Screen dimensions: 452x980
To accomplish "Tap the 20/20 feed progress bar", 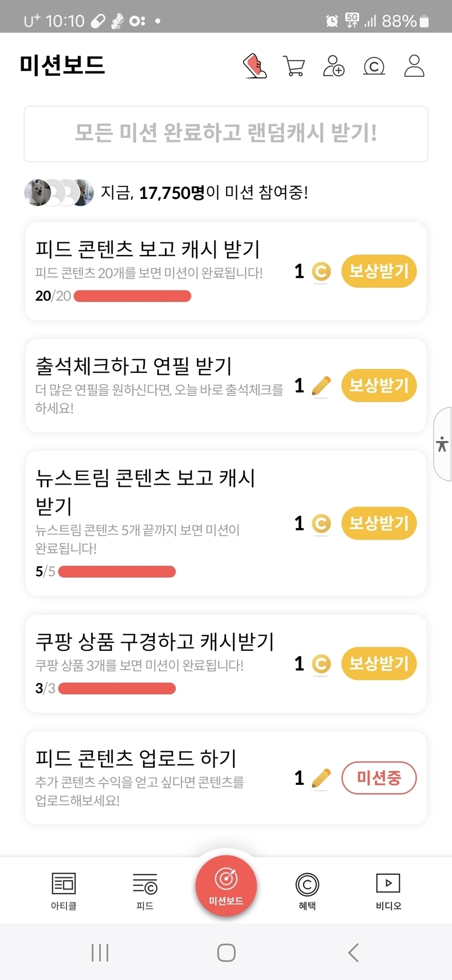I will pos(132,296).
